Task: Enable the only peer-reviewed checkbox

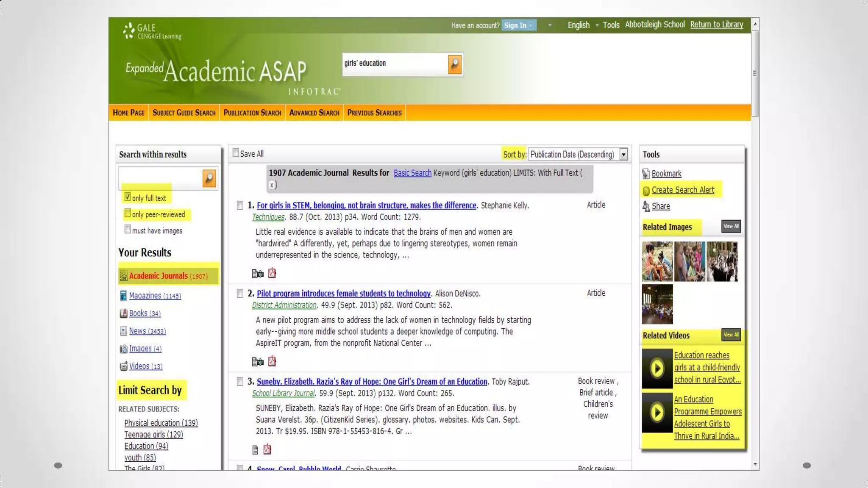Action: click(x=128, y=213)
